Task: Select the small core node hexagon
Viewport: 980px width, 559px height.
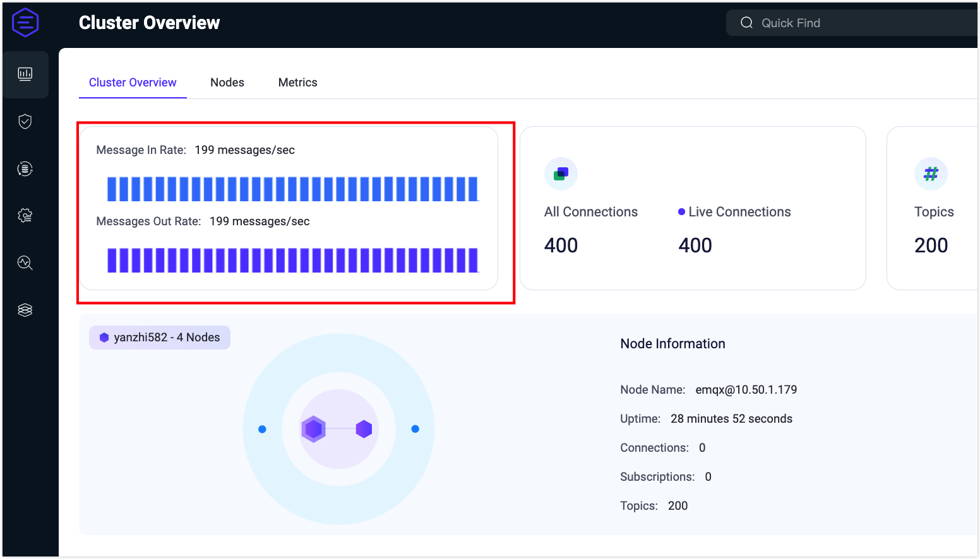Action: (364, 429)
